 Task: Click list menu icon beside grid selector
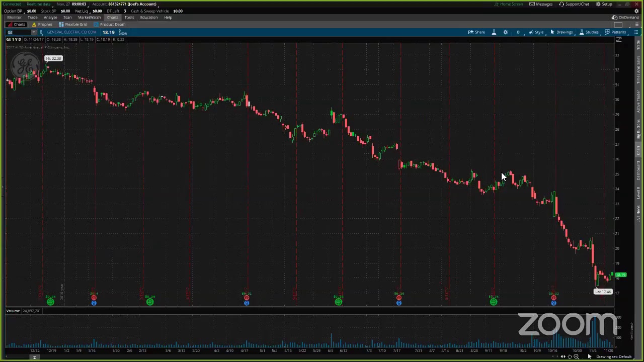(x=636, y=25)
